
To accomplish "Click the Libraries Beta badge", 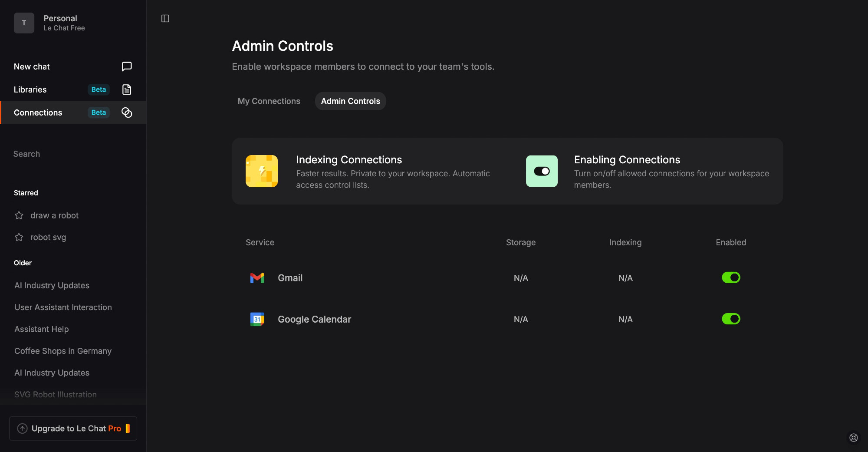I will (x=99, y=89).
